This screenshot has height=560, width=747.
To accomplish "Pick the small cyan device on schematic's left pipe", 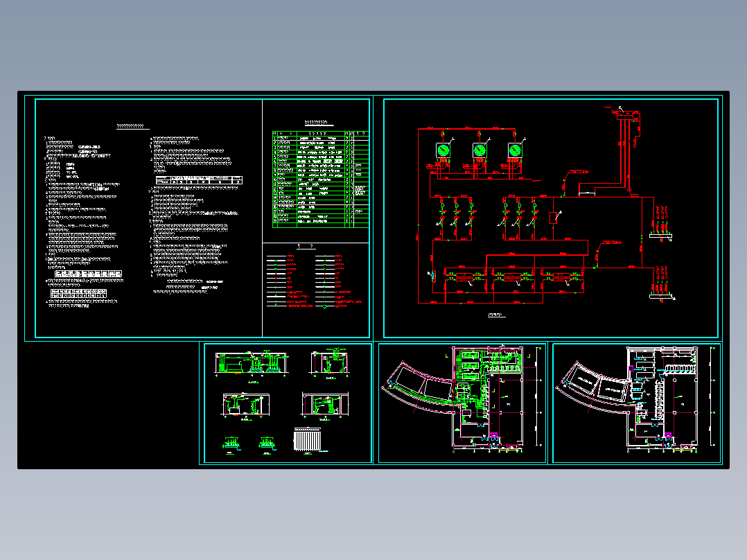I will pos(432,275).
